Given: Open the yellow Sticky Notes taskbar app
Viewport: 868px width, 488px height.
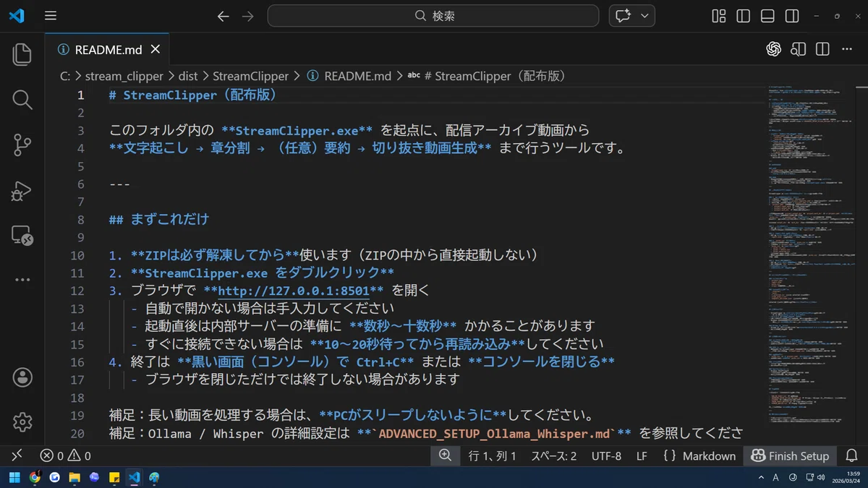Looking at the screenshot, I should click(x=114, y=477).
